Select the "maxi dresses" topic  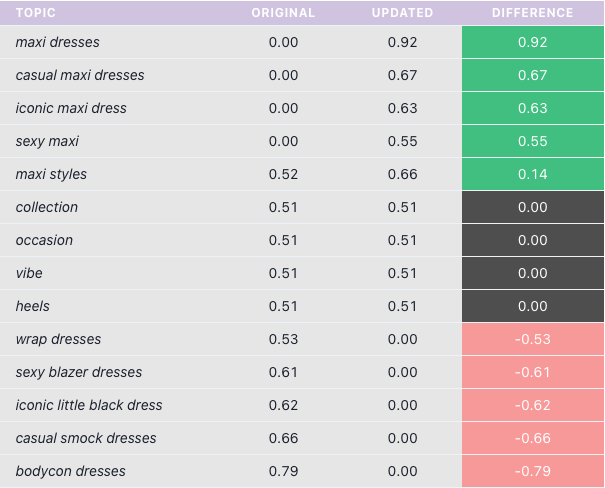tap(57, 42)
